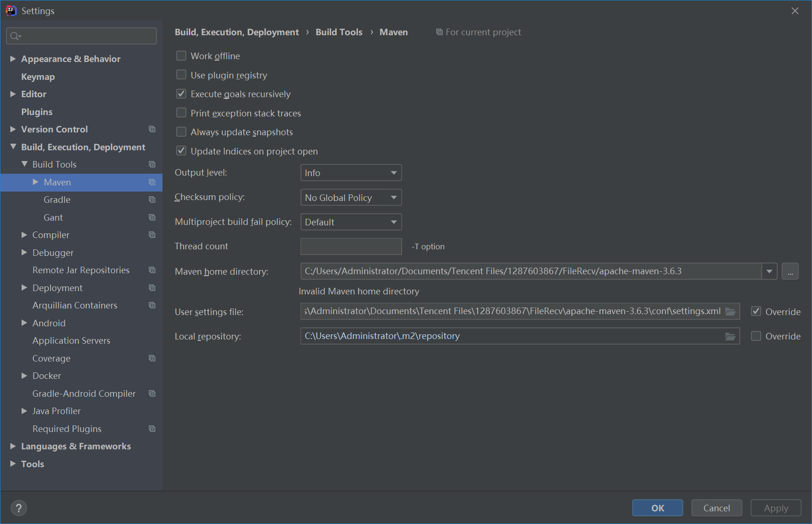Viewport: 812px width, 524px height.
Task: Click the project-level icon beside Gradle
Action: tap(152, 200)
